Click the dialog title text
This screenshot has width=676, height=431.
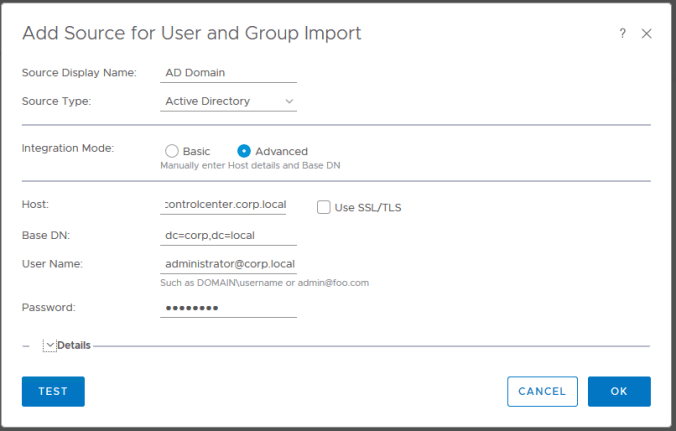click(191, 34)
